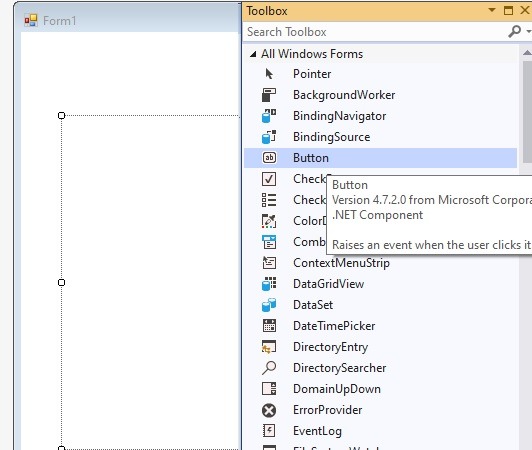
Task: Click the ColorDialog icon
Action: click(x=269, y=221)
